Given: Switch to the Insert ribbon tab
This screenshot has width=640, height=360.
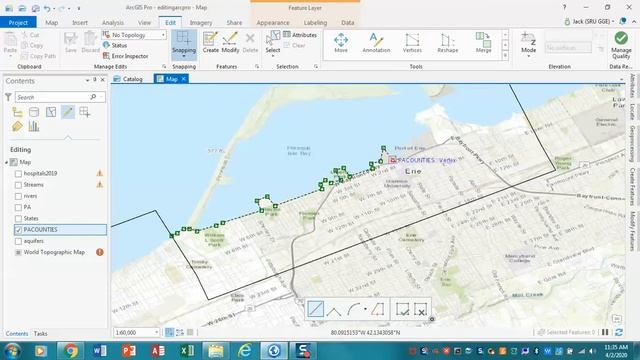Looking at the screenshot, I should click(80, 23).
